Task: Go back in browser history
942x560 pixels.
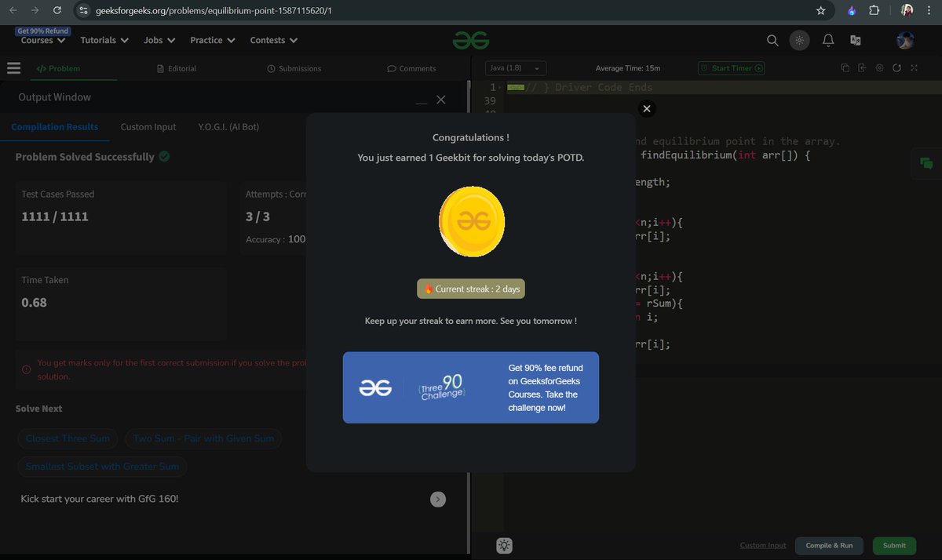Action: 12,11
